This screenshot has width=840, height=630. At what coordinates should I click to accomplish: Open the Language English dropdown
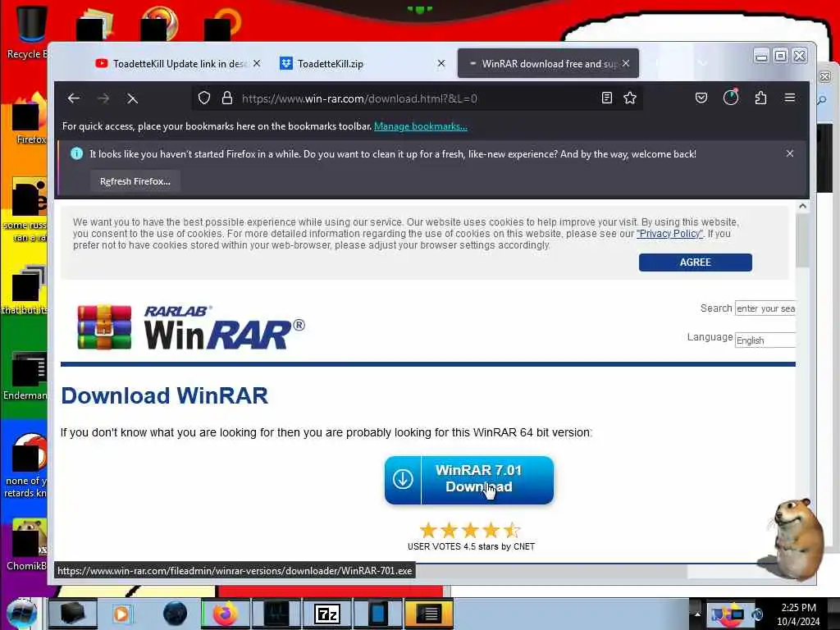pyautogui.click(x=765, y=340)
